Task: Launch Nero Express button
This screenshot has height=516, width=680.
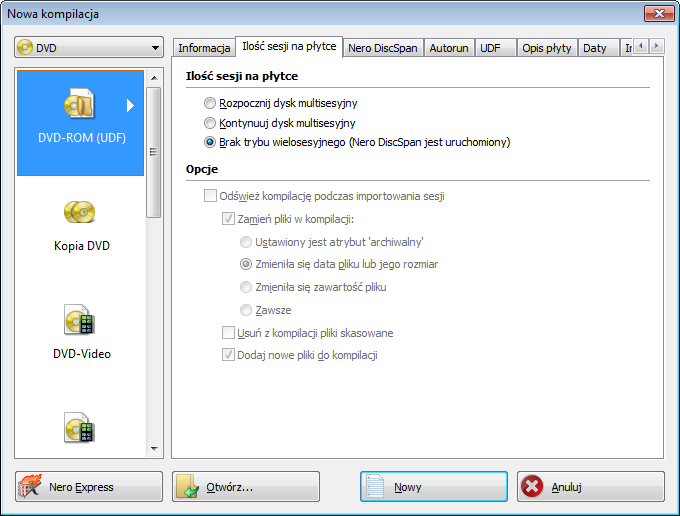Action: pos(89,487)
